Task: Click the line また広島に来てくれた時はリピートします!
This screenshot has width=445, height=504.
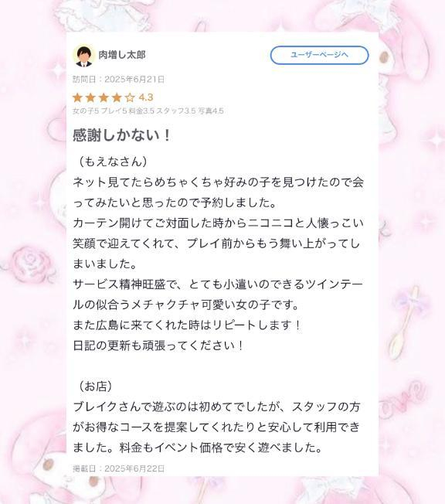Action: click(187, 325)
